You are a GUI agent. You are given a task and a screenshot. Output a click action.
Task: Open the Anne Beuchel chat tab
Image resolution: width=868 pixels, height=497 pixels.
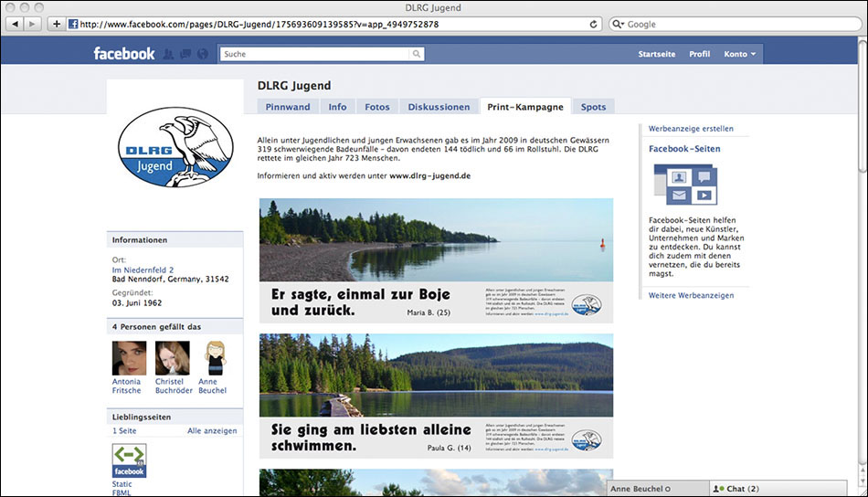[x=659, y=488]
